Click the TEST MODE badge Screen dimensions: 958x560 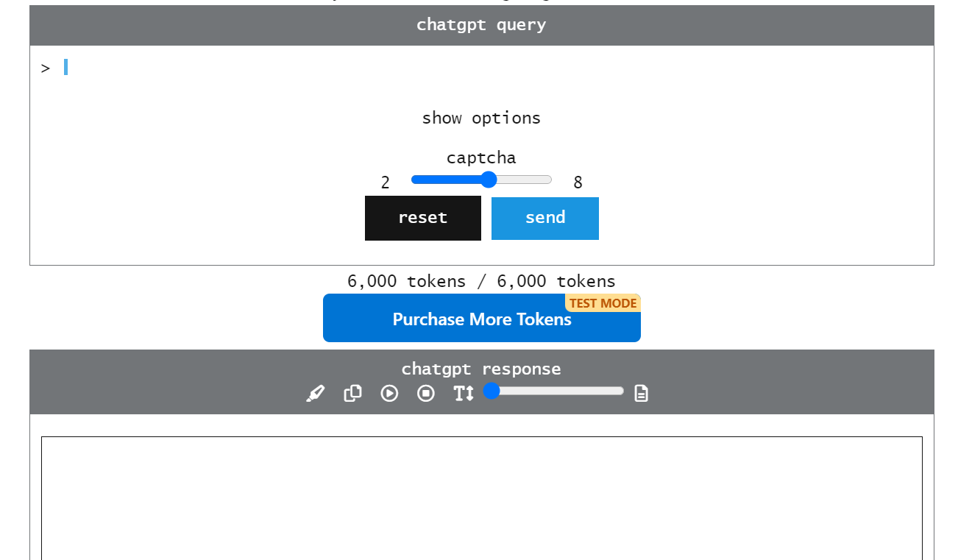[603, 302]
